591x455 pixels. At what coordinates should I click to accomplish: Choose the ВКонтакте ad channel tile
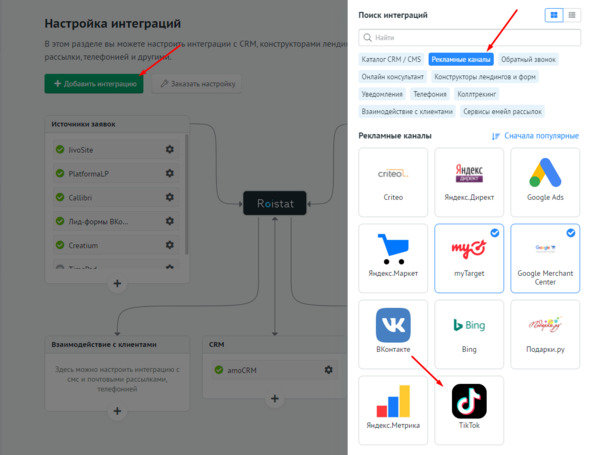(393, 334)
